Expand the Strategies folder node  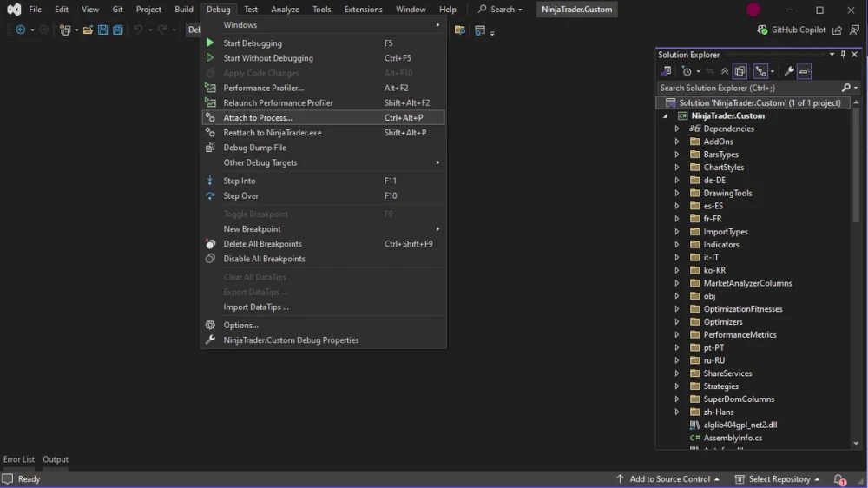(676, 386)
